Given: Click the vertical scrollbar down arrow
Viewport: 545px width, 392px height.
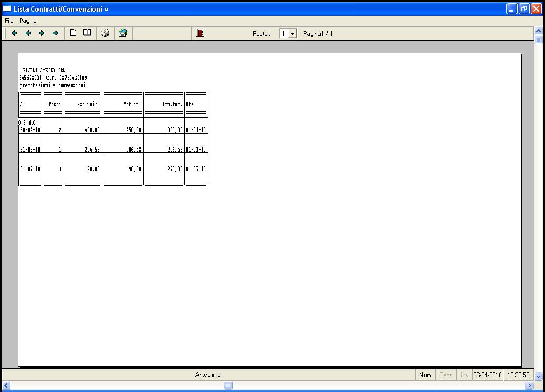Looking at the screenshot, I should 538,376.
